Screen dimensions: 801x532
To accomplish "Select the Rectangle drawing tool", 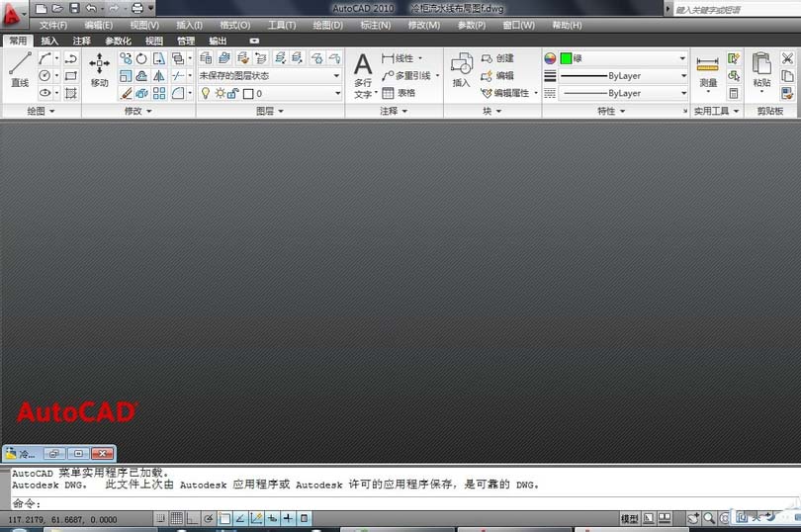I will tap(71, 76).
